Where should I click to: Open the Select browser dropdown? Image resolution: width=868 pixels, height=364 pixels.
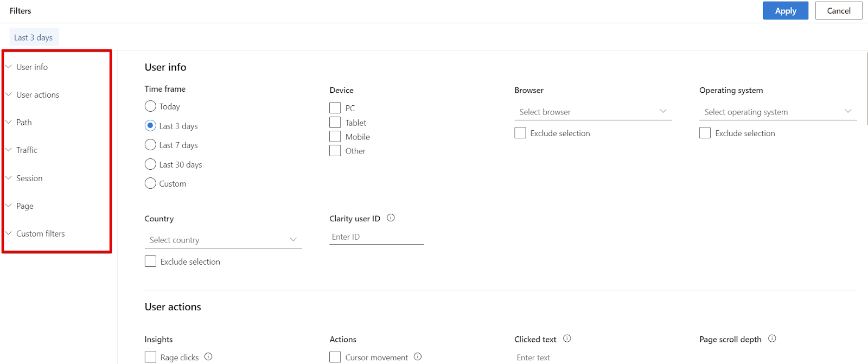coord(593,112)
